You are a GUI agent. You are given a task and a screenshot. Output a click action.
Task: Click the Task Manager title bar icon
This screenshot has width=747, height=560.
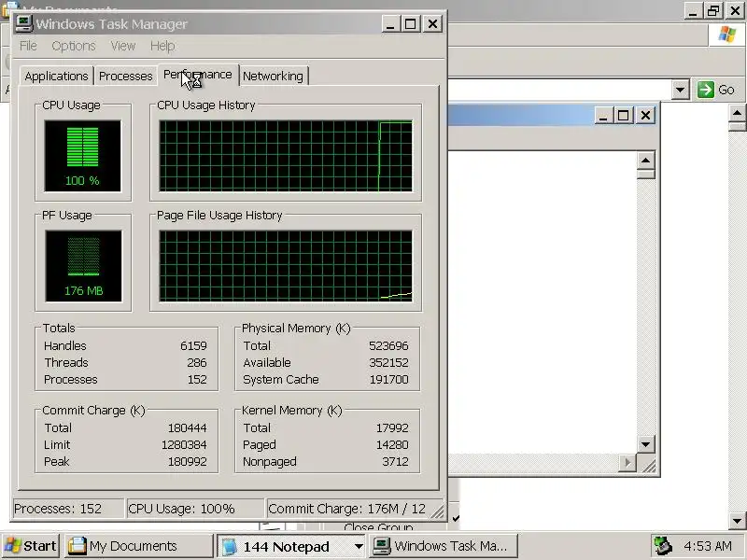pyautogui.click(x=23, y=24)
